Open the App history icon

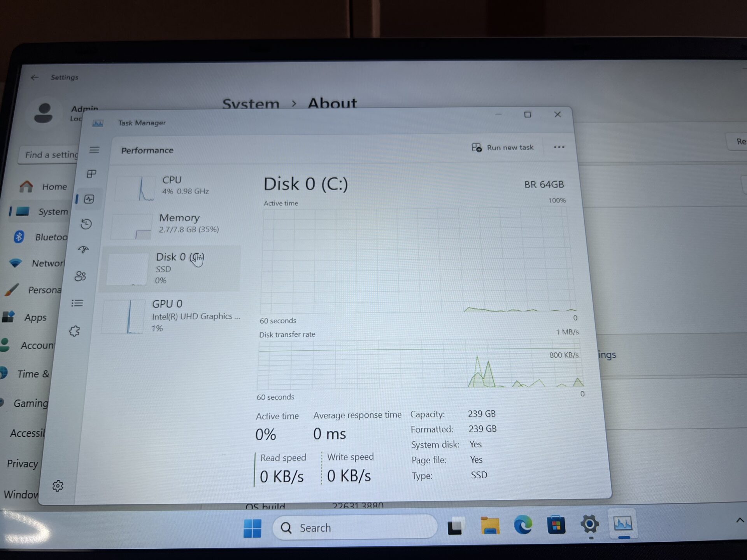[x=86, y=224]
